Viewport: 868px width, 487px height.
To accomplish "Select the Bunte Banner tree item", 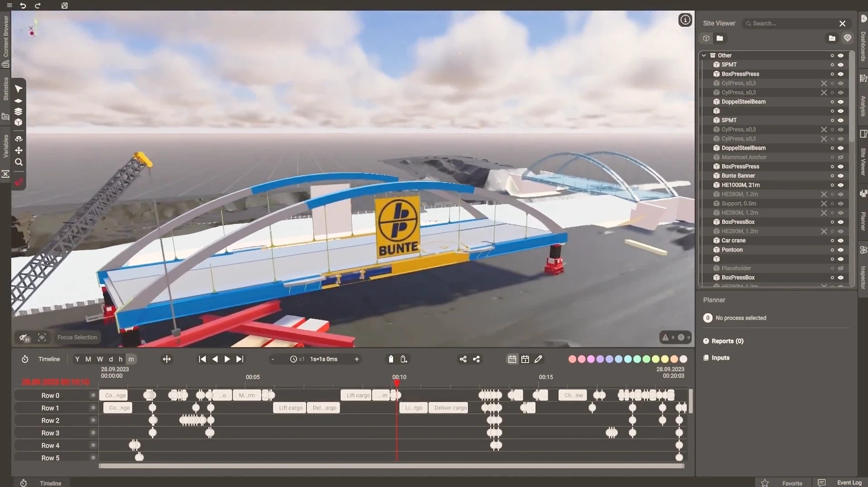I will point(738,176).
